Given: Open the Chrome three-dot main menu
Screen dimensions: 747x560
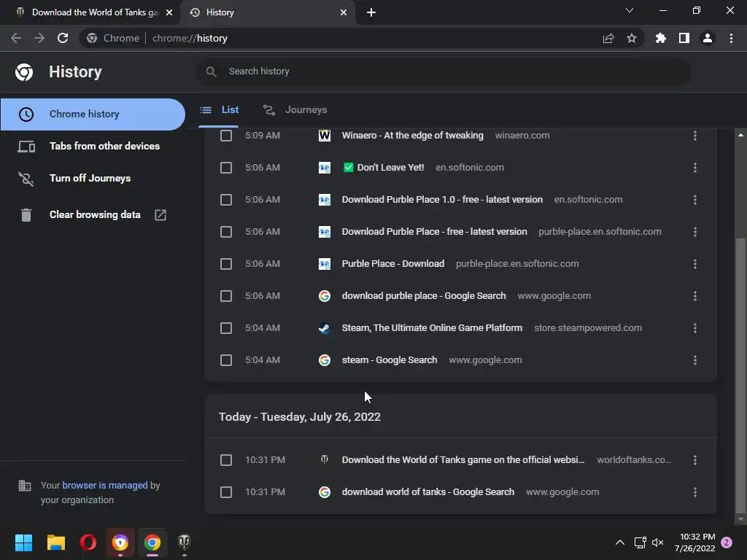Looking at the screenshot, I should pos(731,38).
